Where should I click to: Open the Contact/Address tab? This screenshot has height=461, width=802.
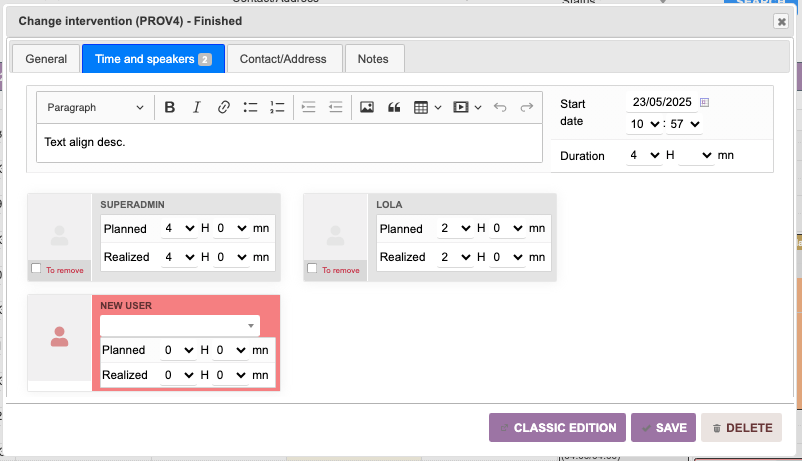[x=283, y=59]
